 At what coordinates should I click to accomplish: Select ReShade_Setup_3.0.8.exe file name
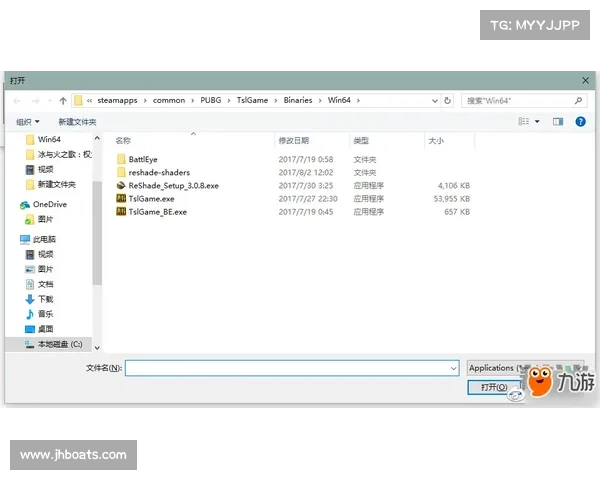[x=174, y=186]
